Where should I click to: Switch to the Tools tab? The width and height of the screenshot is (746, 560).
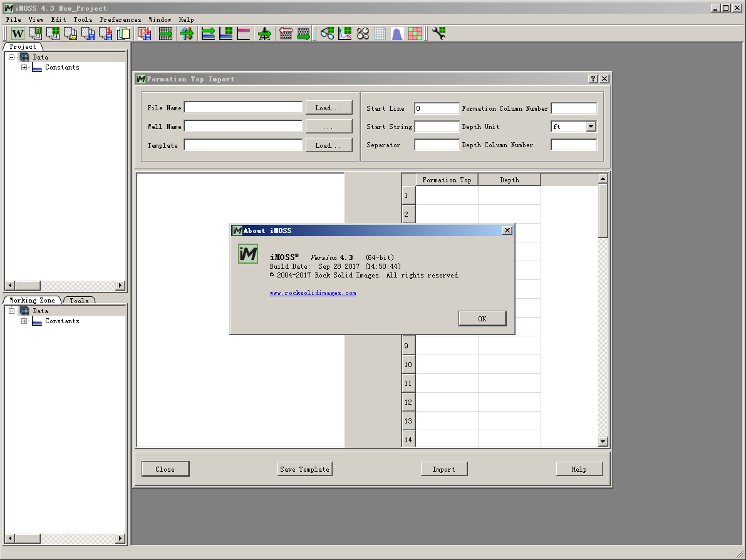click(x=79, y=301)
